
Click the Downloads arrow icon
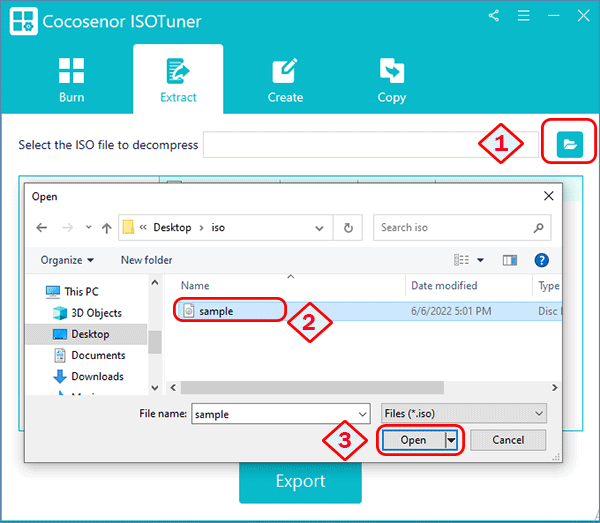[x=60, y=376]
